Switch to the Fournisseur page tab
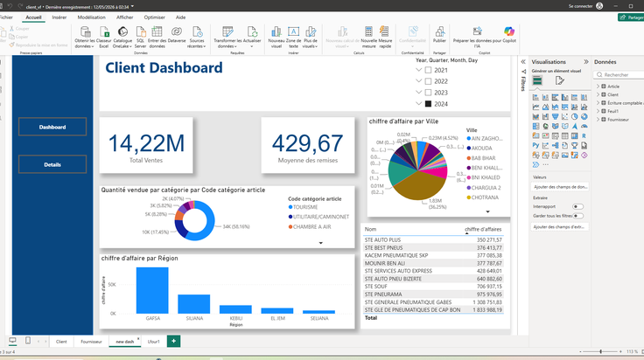644x360 pixels. click(x=91, y=341)
